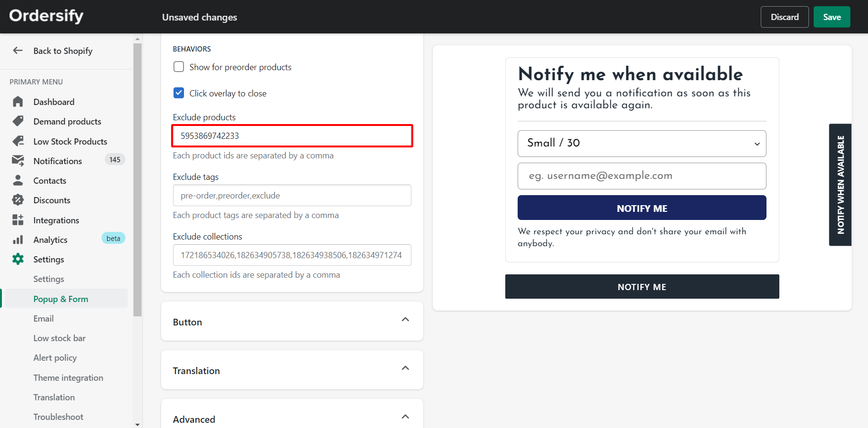
Task: Open Dashboard in the primary menu
Action: pyautogui.click(x=54, y=102)
